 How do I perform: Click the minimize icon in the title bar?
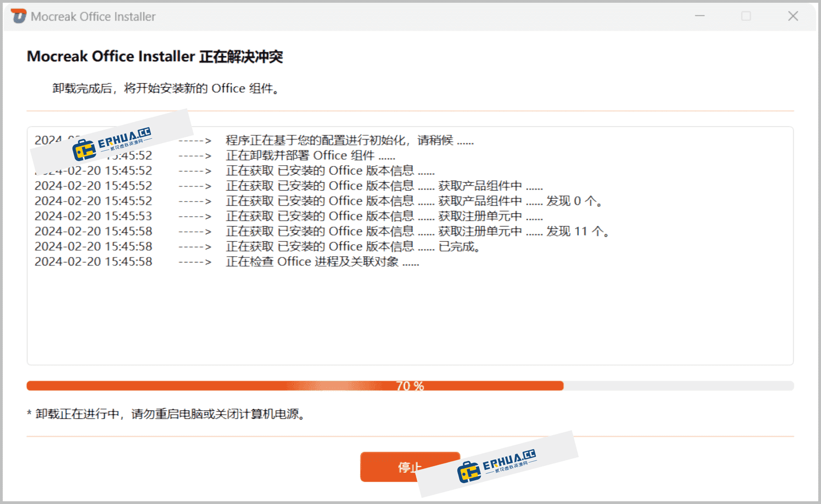click(x=700, y=16)
